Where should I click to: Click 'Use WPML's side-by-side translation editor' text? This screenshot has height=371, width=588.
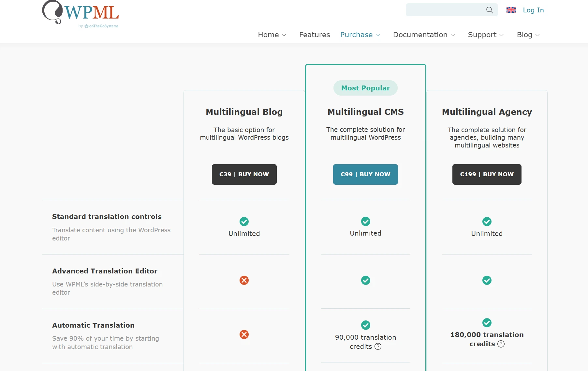pos(107,288)
